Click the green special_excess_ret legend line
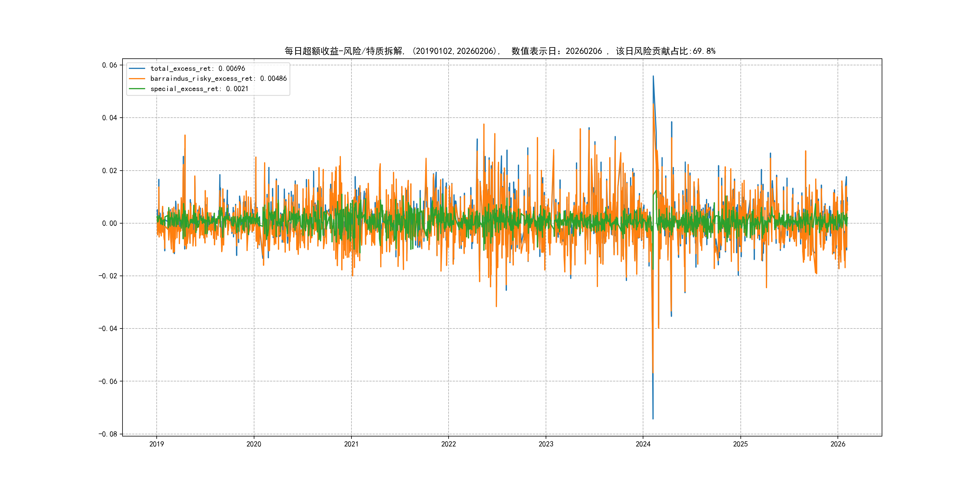Screen dimensions: 980x490 137,89
